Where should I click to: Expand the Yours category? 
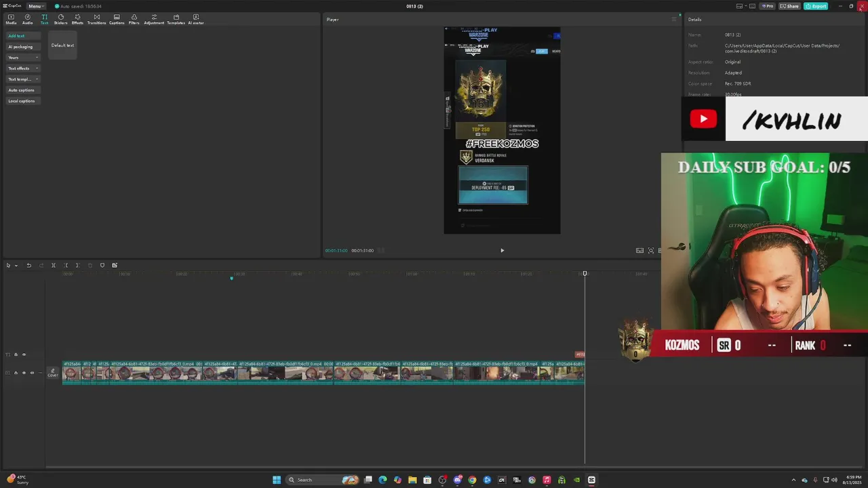pyautogui.click(x=23, y=58)
